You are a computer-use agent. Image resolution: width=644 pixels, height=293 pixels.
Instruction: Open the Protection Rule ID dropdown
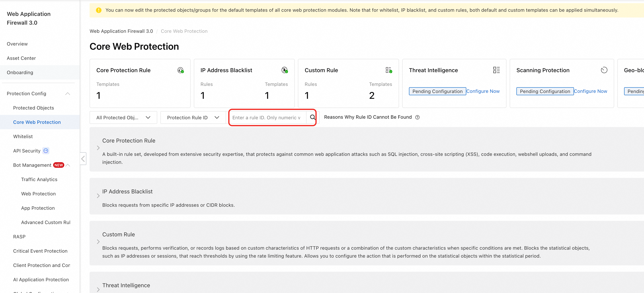[193, 117]
